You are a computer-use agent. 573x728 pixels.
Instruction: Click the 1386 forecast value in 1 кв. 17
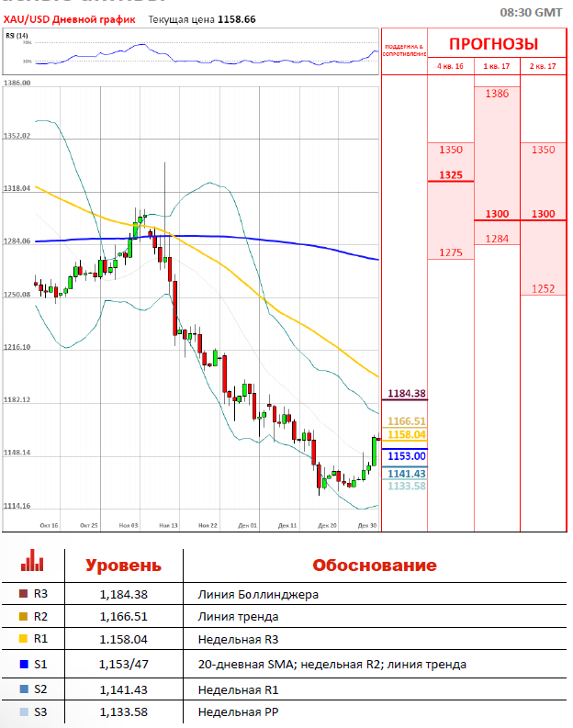point(497,94)
